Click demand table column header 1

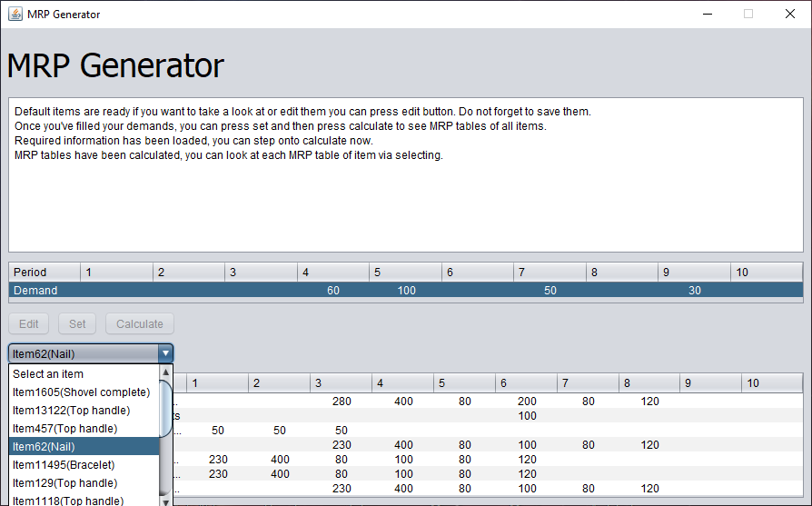pos(116,272)
